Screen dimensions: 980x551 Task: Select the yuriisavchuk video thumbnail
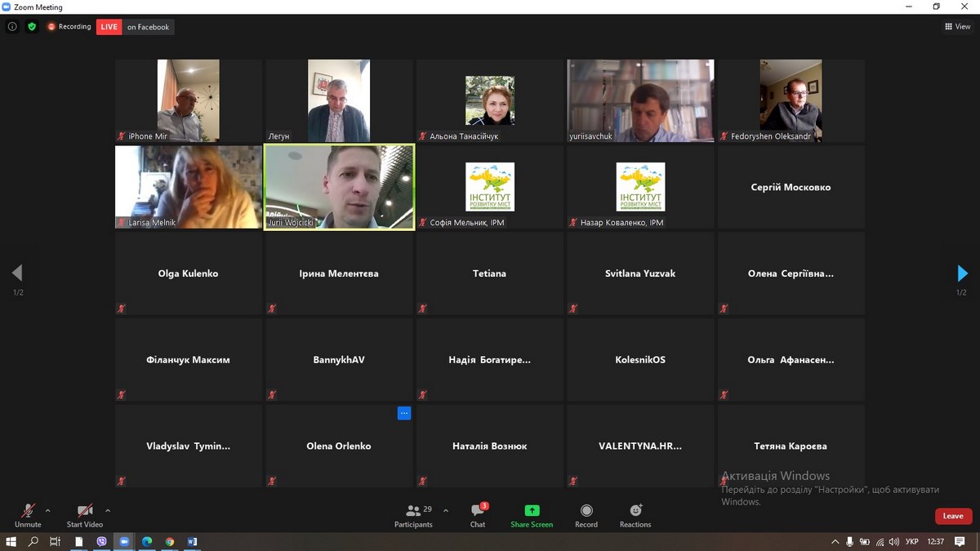click(x=640, y=100)
